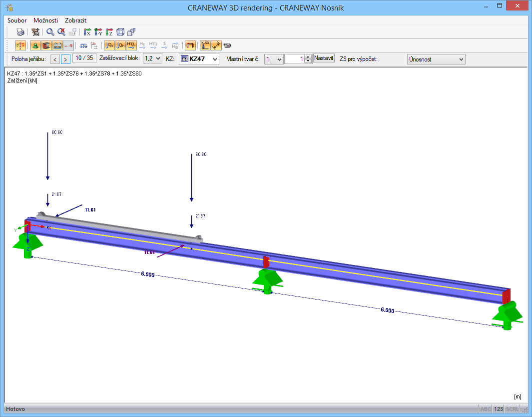Viewport: 532px width, 417px height.
Task: Toggle HT,L horizontal load display
Action: coord(131,45)
